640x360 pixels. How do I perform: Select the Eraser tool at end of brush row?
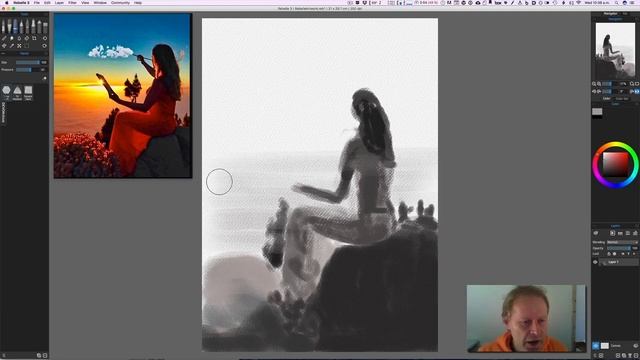[45, 27]
